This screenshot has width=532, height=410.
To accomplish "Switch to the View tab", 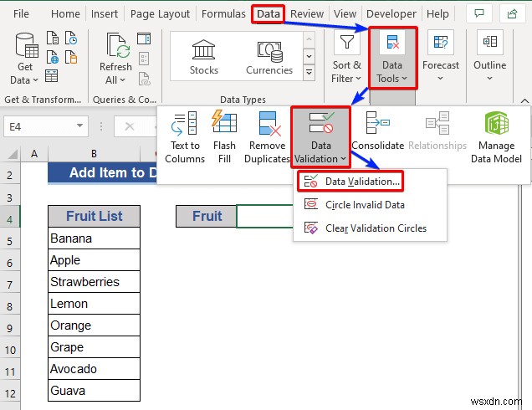I will [345, 13].
